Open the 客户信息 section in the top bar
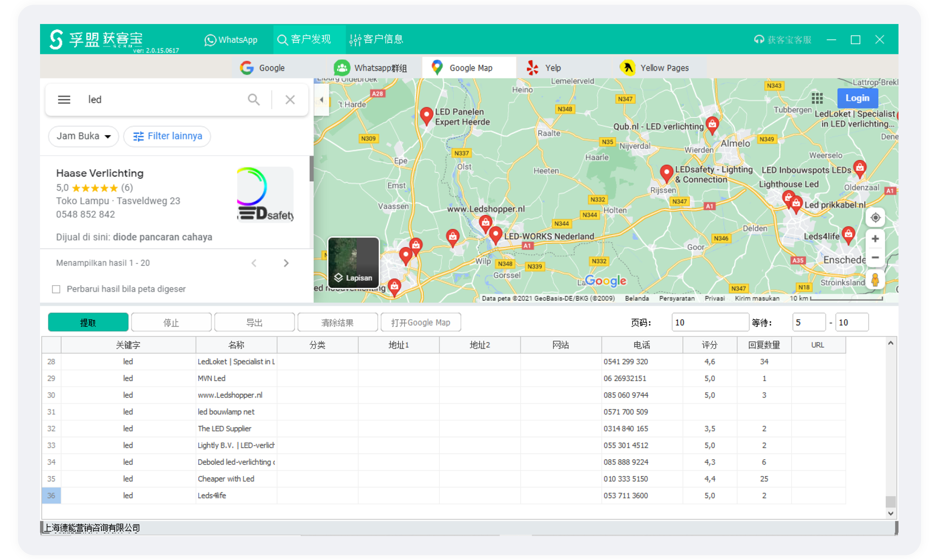This screenshot has height=560, width=939. click(x=376, y=40)
